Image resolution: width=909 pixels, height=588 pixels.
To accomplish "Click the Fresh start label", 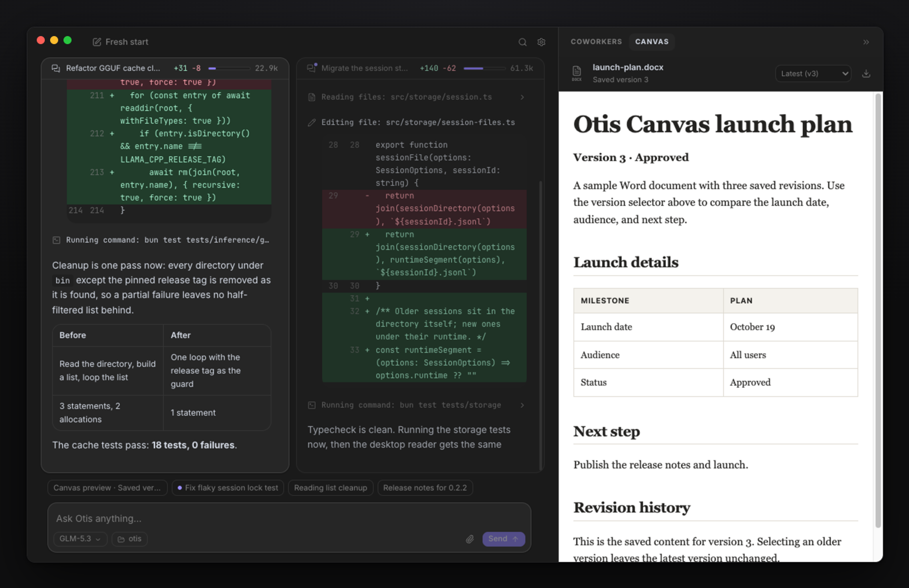I will pyautogui.click(x=126, y=42).
